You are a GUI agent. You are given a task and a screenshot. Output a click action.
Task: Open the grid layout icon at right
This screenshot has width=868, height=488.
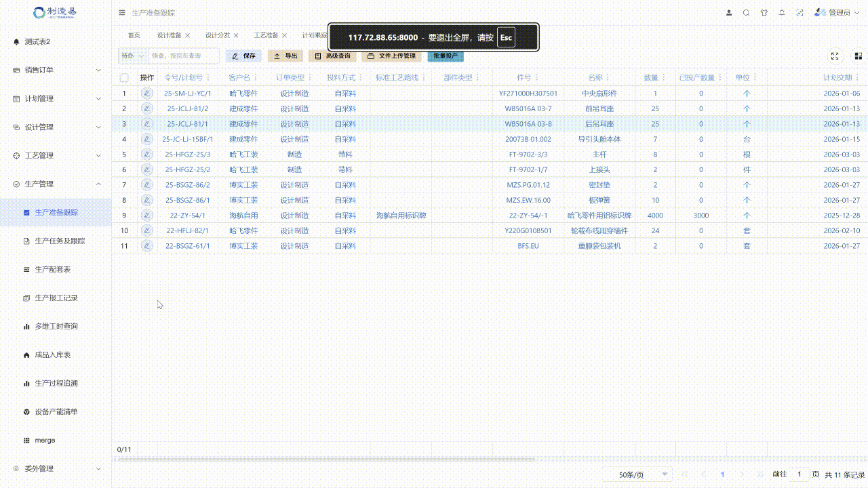[858, 56]
